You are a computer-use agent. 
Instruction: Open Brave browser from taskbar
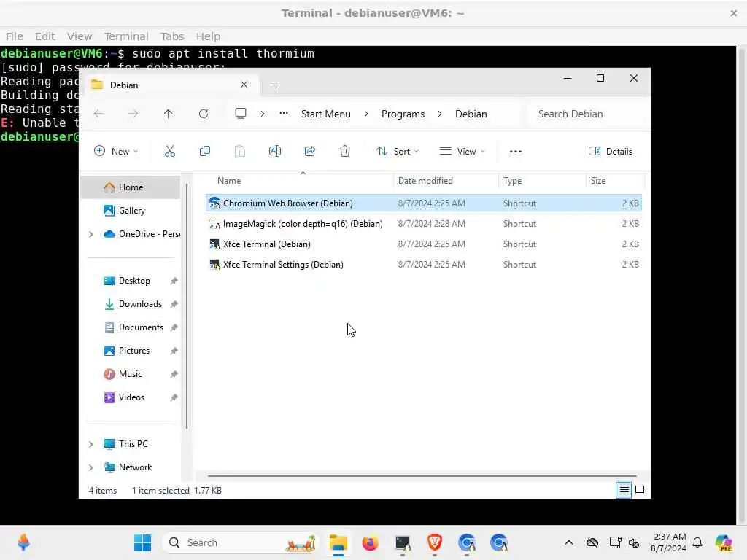pyautogui.click(x=435, y=542)
